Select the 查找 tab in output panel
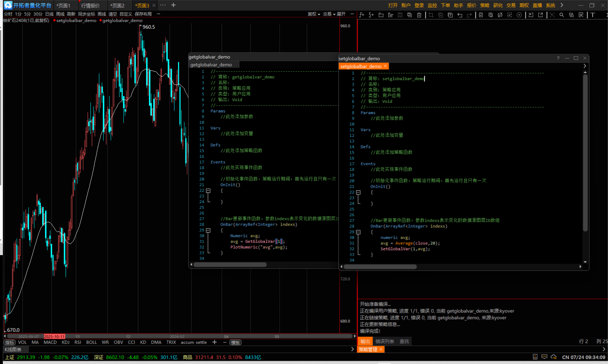Screen dimensions: 608x364 point(404,341)
